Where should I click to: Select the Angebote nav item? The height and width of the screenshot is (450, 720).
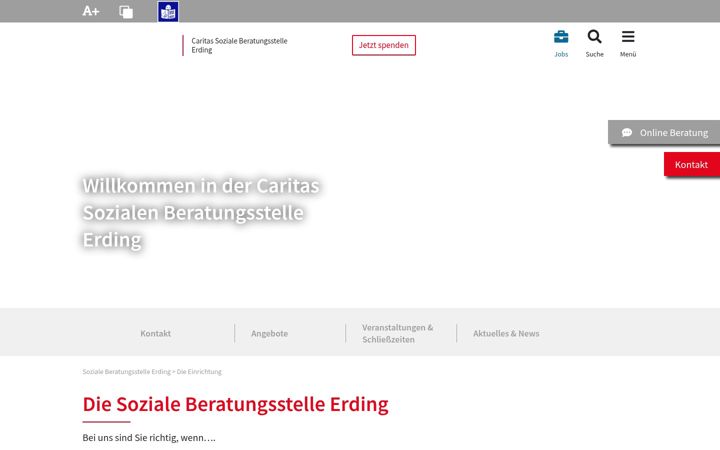(x=270, y=333)
